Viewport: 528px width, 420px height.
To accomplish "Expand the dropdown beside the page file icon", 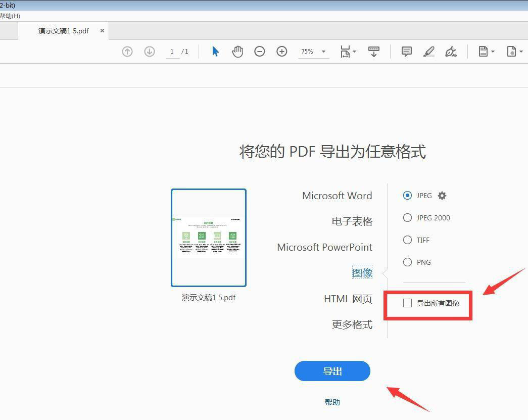I will 493,52.
